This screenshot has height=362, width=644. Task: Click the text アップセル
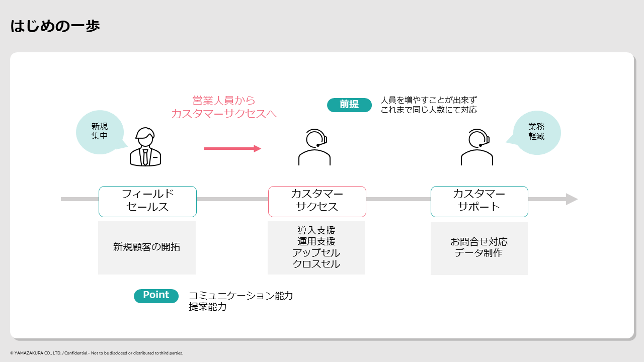[x=316, y=253]
